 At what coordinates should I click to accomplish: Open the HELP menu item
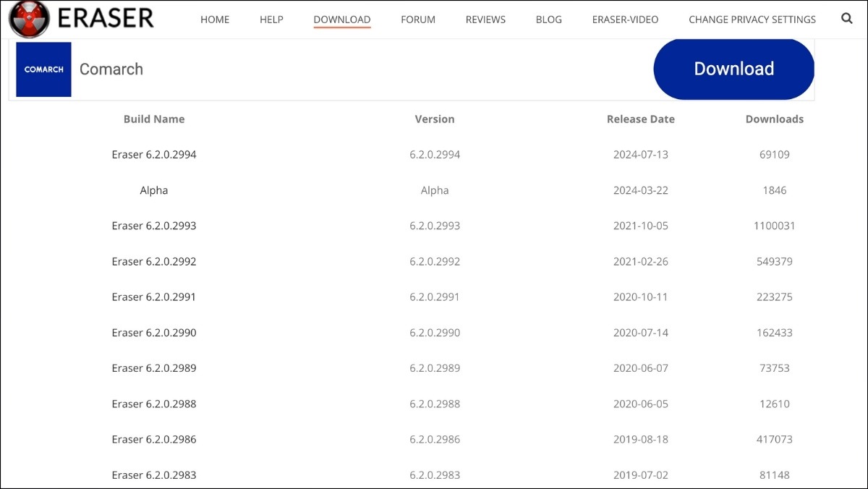pyautogui.click(x=271, y=20)
